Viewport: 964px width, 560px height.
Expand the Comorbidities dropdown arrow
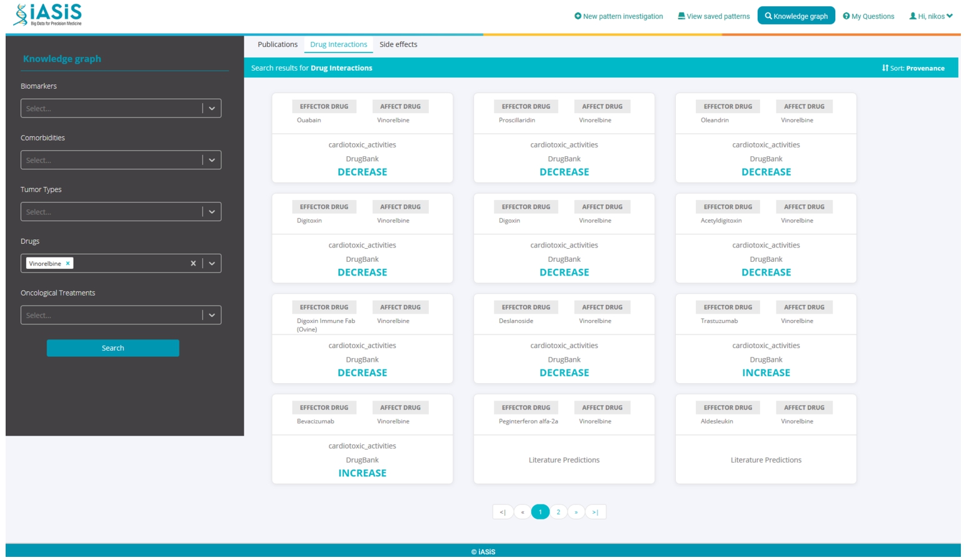pyautogui.click(x=212, y=160)
